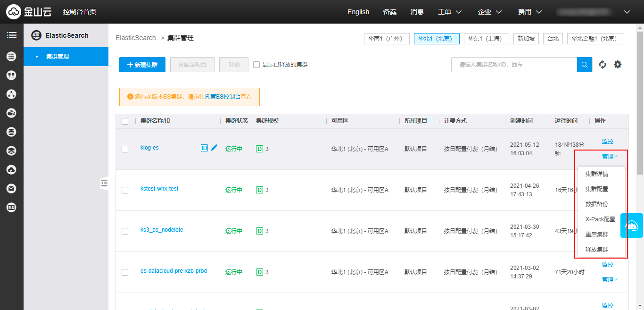Screen dimensions: 644x310
Task: Enable the show released clusters checkbox
Action: tap(256, 65)
